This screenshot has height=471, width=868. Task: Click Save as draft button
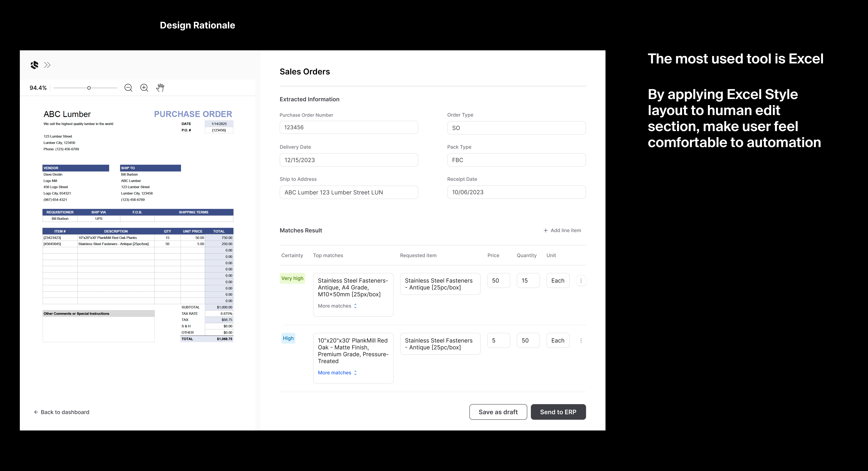(x=498, y=412)
